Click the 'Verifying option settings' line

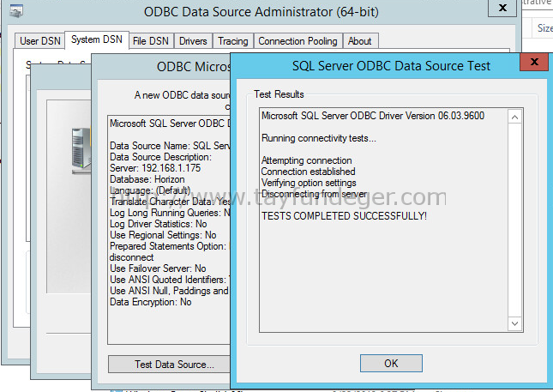(309, 183)
